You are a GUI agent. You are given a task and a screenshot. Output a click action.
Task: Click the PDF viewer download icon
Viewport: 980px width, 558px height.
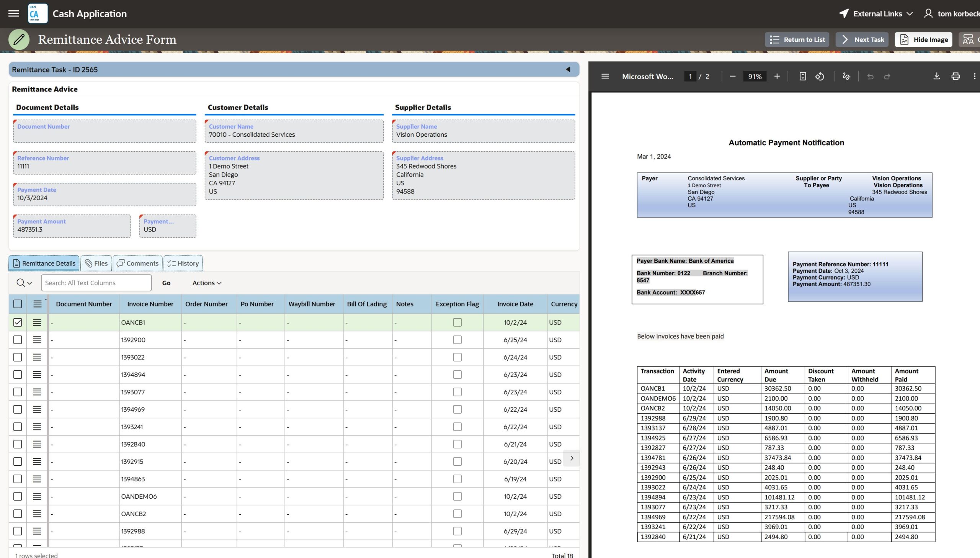pos(936,76)
